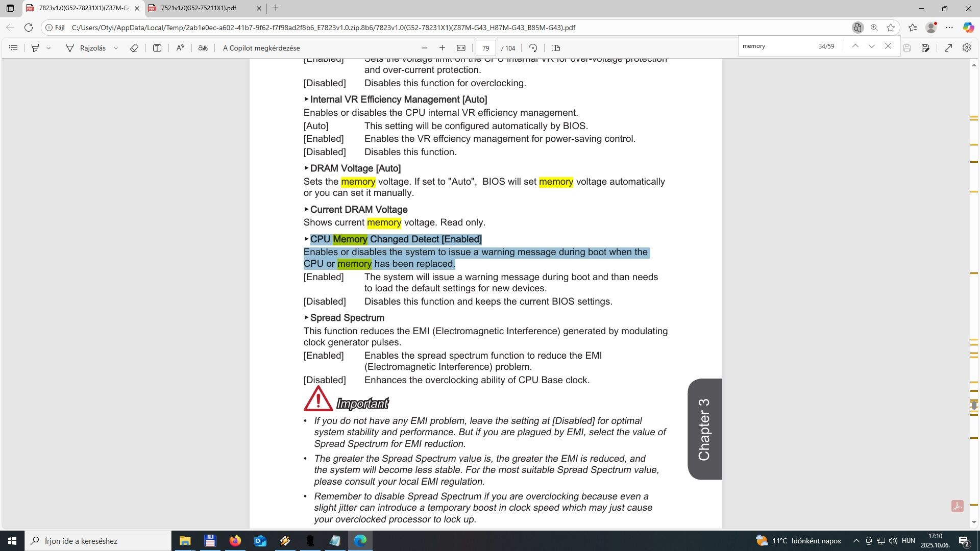
Task: Click the page number input field
Action: point(485,48)
